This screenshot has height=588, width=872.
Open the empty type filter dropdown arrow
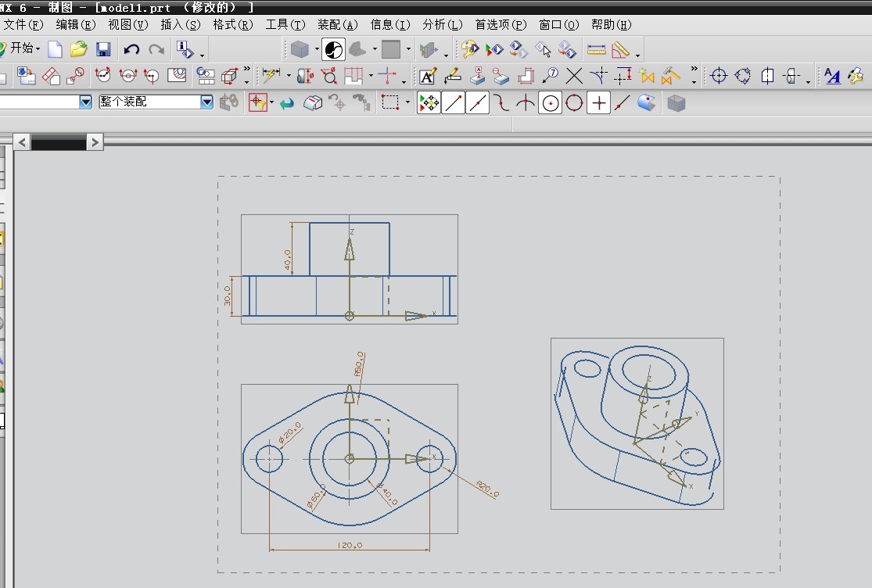point(86,102)
